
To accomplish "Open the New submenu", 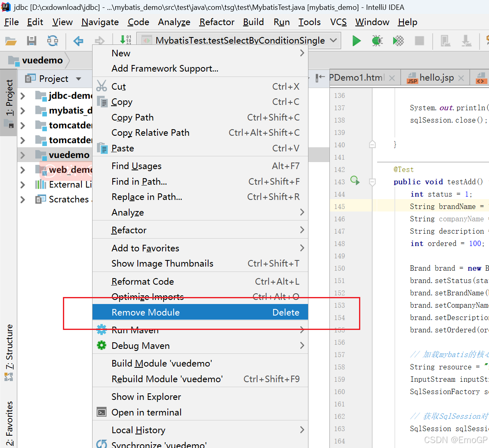I will (200, 53).
